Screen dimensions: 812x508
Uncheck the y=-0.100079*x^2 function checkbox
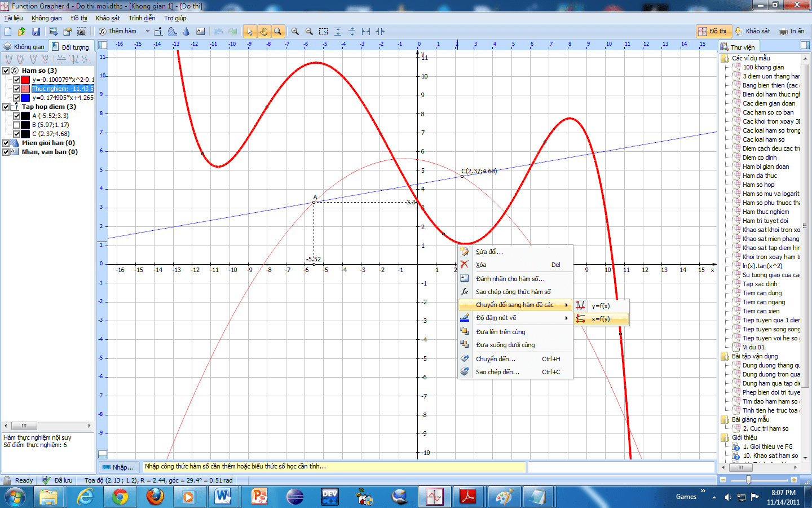coord(16,80)
